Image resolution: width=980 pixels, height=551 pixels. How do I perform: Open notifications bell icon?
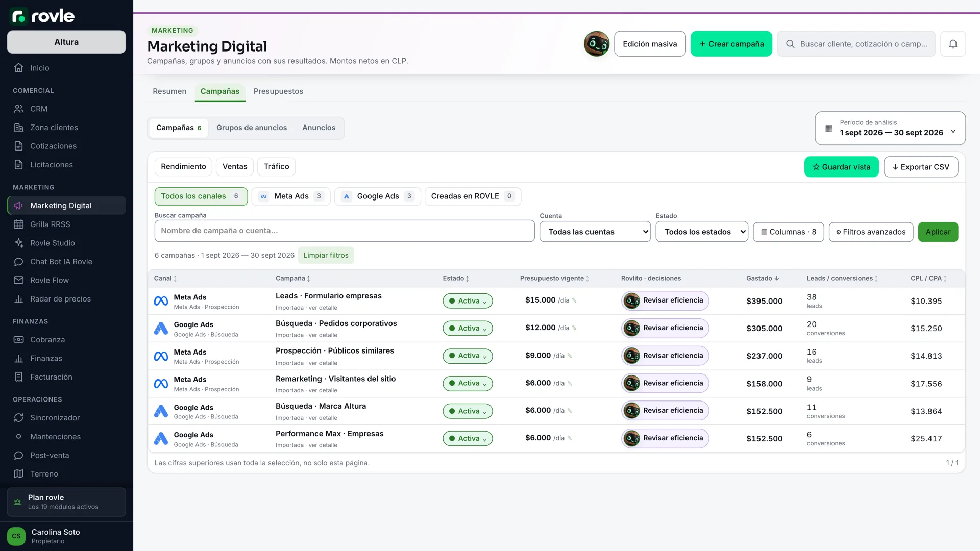click(x=952, y=44)
